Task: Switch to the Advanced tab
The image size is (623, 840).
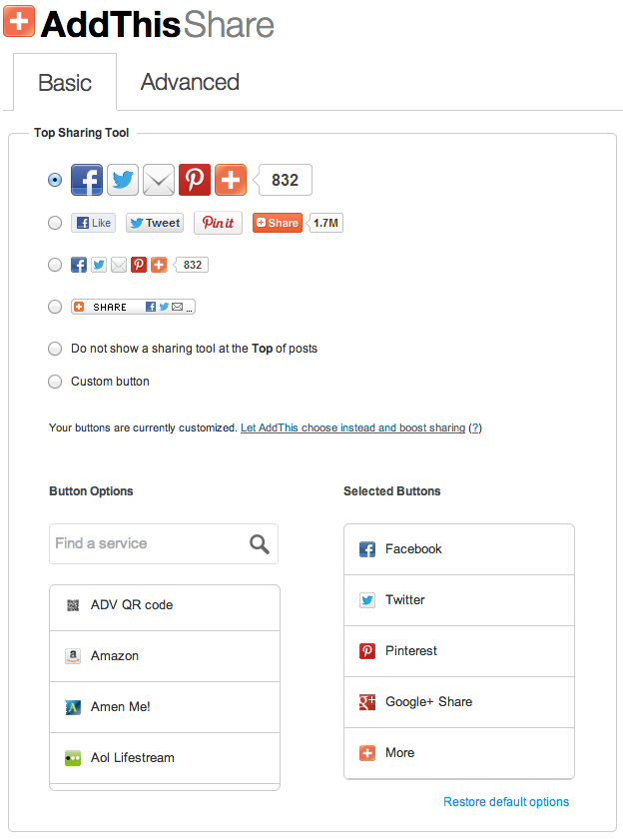Action: tap(190, 82)
